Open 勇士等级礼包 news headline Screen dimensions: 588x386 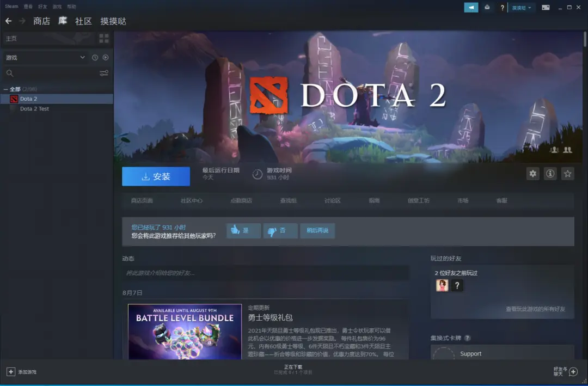(x=270, y=318)
